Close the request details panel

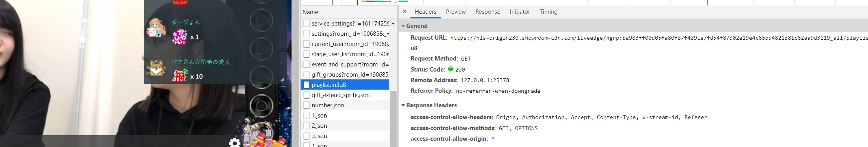coord(404,11)
